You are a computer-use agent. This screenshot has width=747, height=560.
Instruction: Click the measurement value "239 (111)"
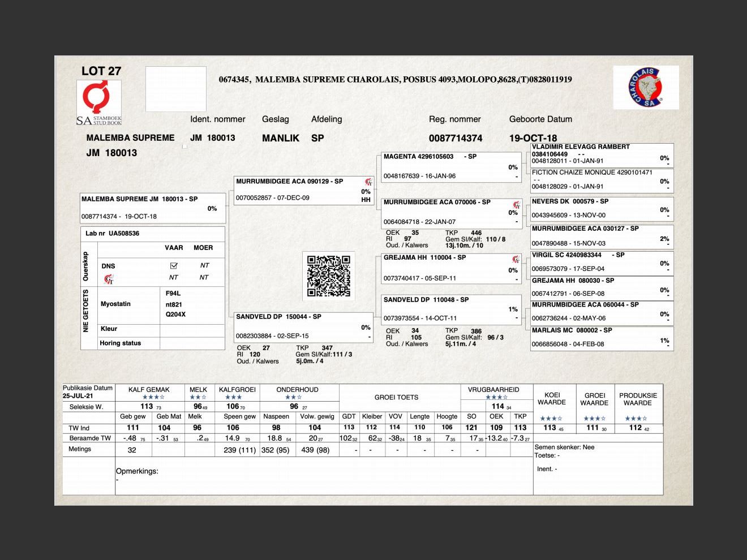pyautogui.click(x=239, y=450)
